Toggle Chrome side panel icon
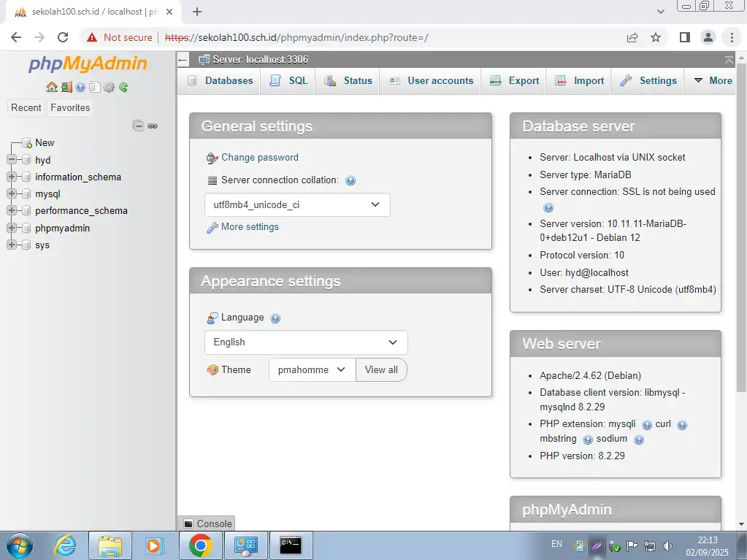The image size is (747, 560). (685, 38)
